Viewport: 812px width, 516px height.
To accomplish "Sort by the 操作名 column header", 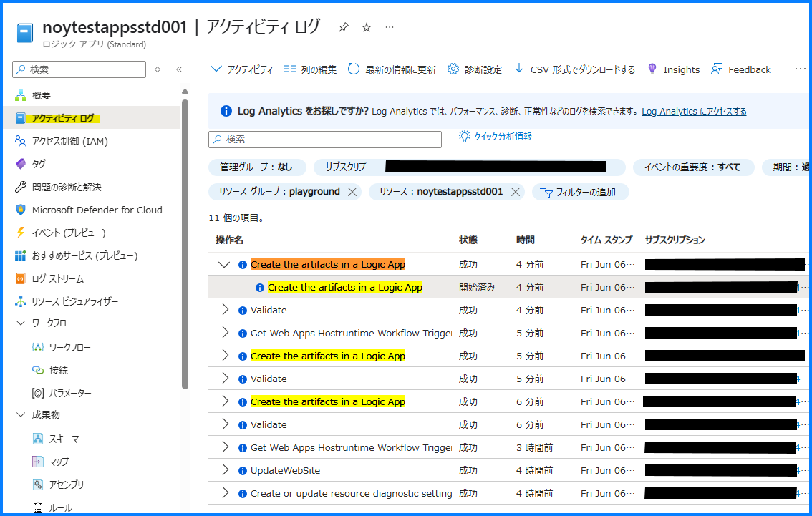I will coord(229,240).
